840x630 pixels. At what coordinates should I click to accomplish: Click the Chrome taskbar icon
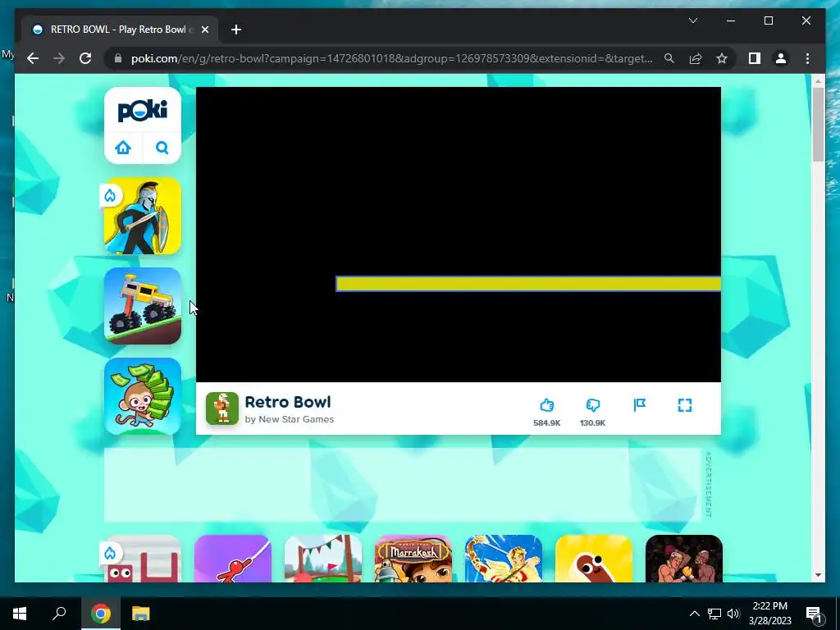101,614
